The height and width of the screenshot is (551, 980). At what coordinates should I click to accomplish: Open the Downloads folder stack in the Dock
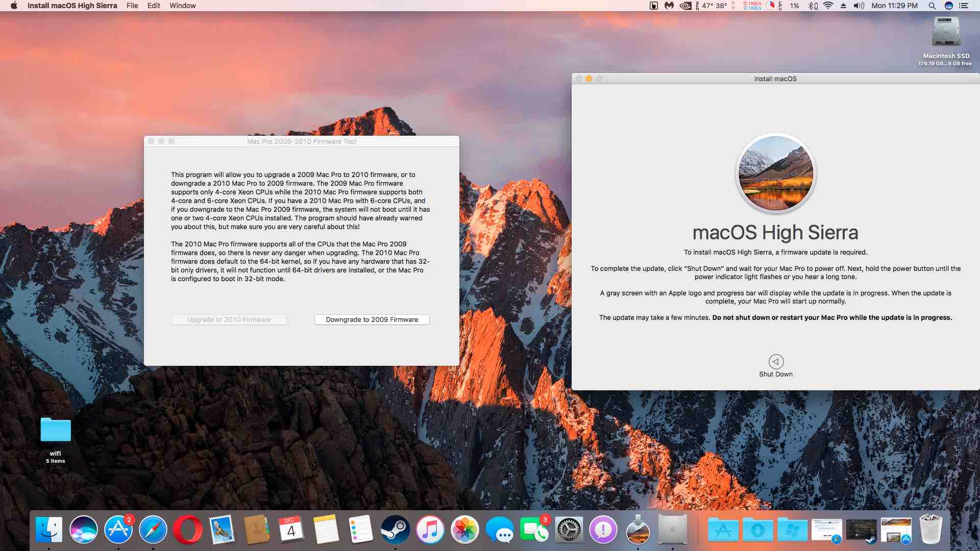coord(758,530)
